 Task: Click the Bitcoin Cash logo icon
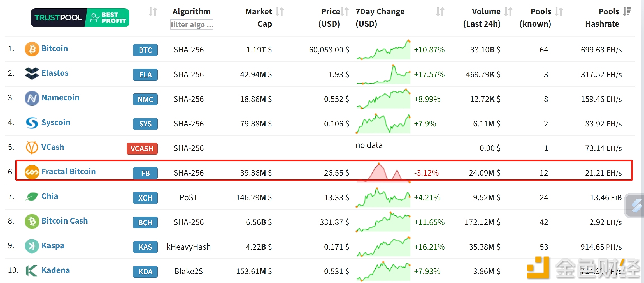[32, 221]
